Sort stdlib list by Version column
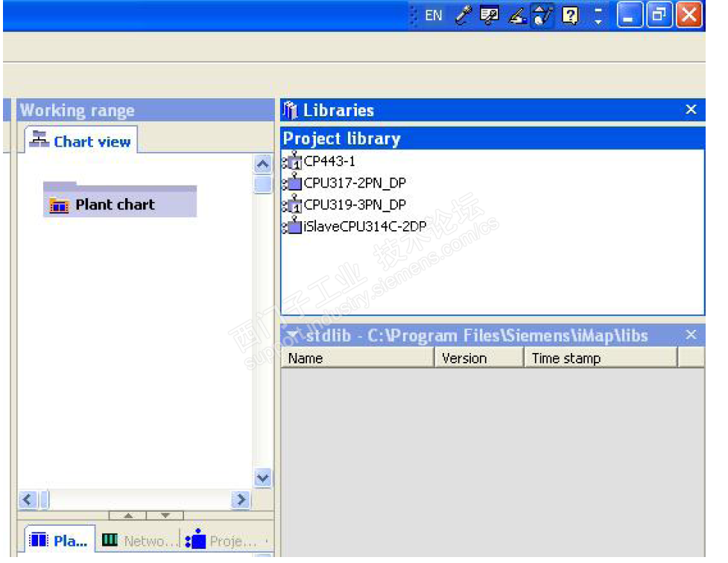 (x=478, y=358)
